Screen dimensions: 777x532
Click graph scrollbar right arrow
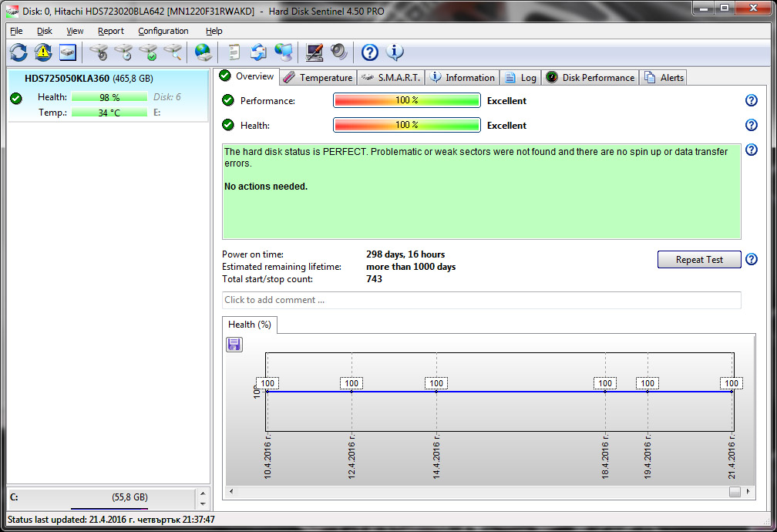point(748,491)
